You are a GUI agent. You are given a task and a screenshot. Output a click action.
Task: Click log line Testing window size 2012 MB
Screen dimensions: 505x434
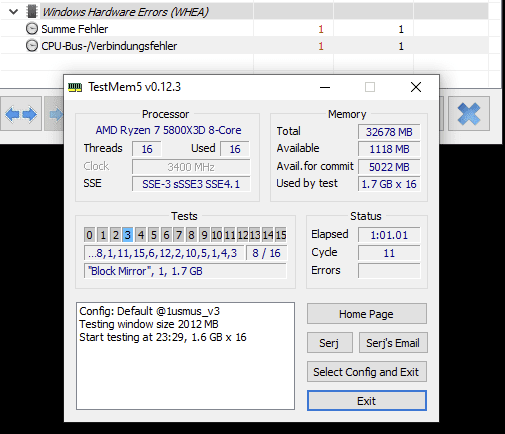[149, 324]
